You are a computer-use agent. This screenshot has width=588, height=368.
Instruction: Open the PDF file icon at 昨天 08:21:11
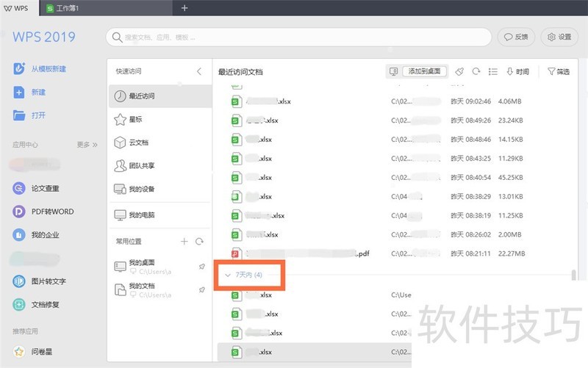click(x=236, y=254)
